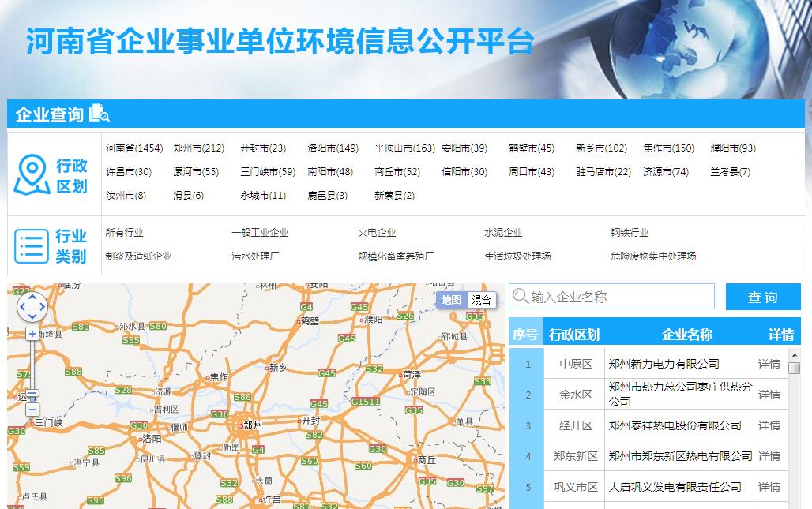This screenshot has width=812, height=509.
Task: Pan the map down using navigation arrow
Action: (x=32, y=316)
